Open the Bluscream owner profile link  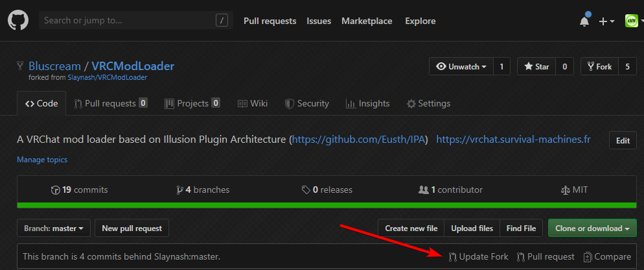point(54,66)
